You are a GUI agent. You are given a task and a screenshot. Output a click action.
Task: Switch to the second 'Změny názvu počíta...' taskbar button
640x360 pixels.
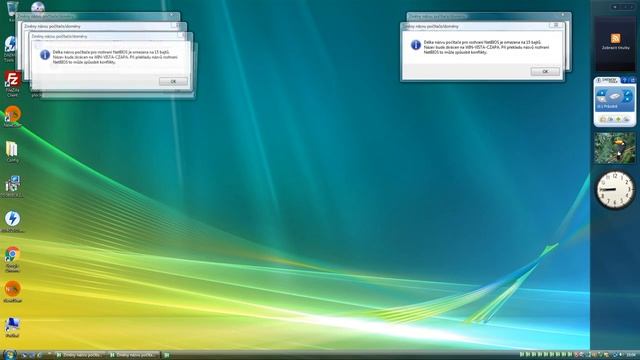[133, 355]
